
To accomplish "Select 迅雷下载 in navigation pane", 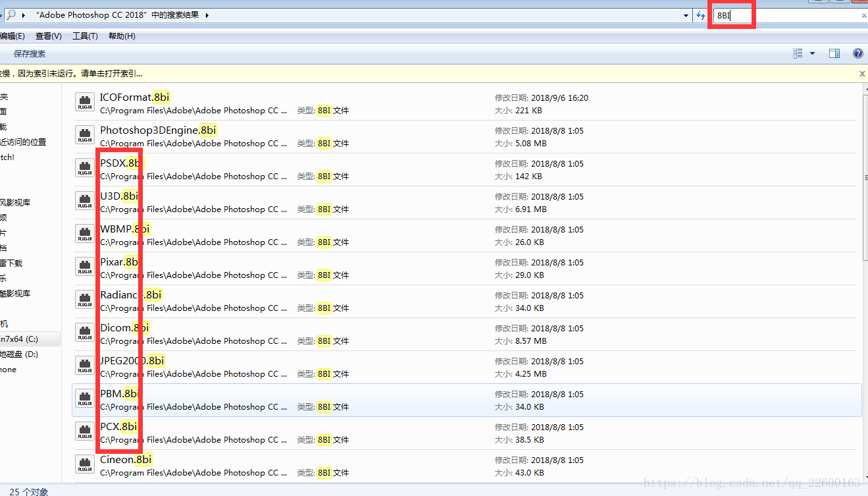I will pos(11,263).
